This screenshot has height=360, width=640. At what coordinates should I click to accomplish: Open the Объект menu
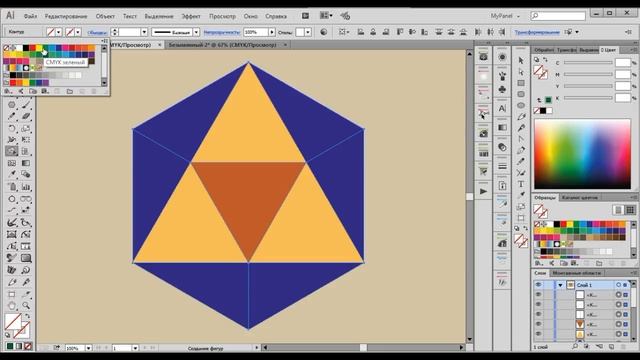tap(105, 16)
